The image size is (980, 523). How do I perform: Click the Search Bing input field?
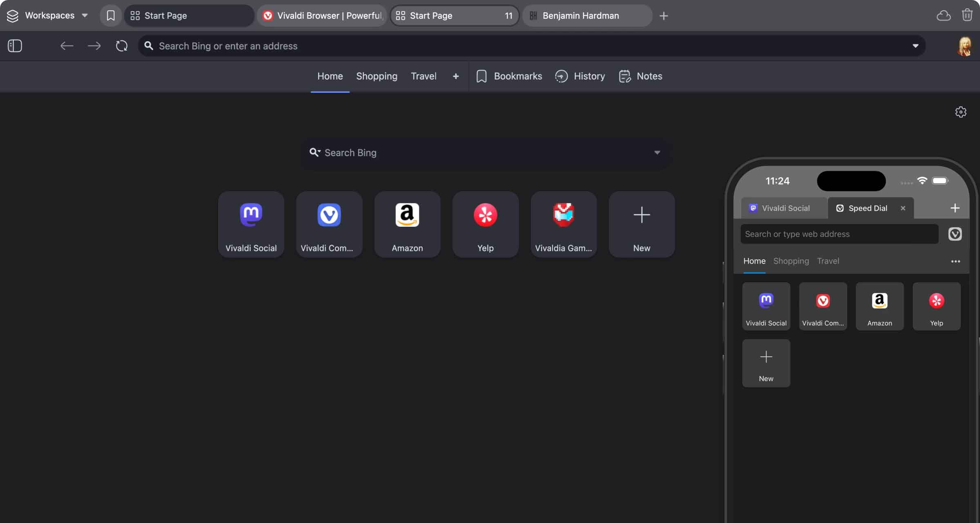click(482, 153)
